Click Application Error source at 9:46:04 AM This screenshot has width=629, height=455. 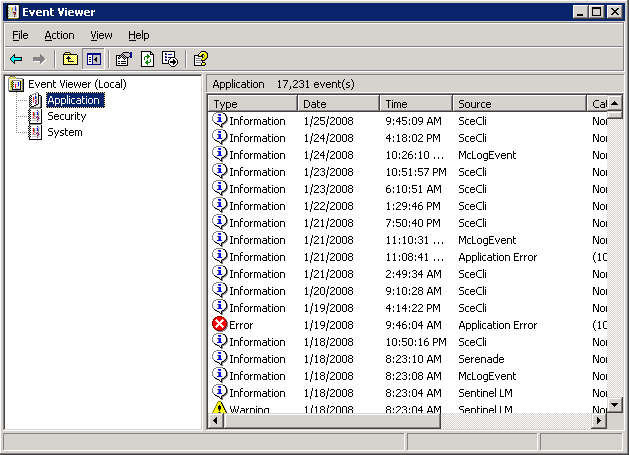pos(497,325)
